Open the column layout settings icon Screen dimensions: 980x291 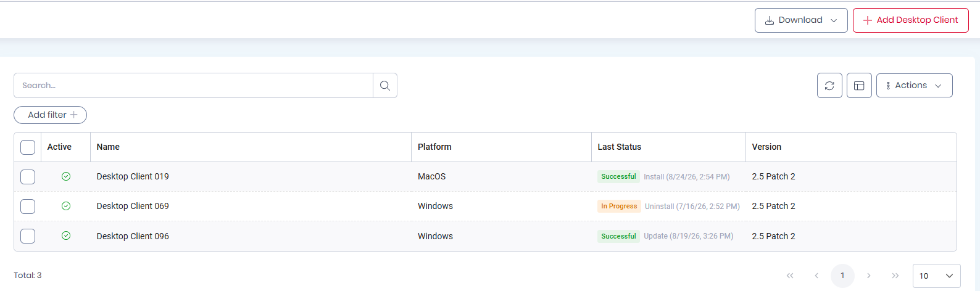click(859, 86)
